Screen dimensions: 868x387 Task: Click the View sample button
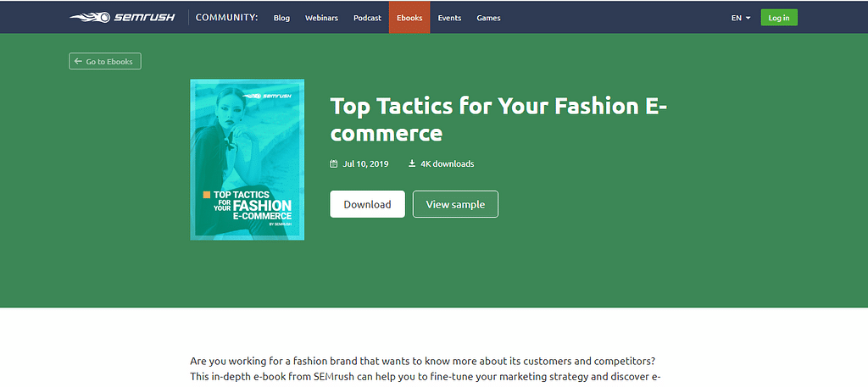coord(455,204)
